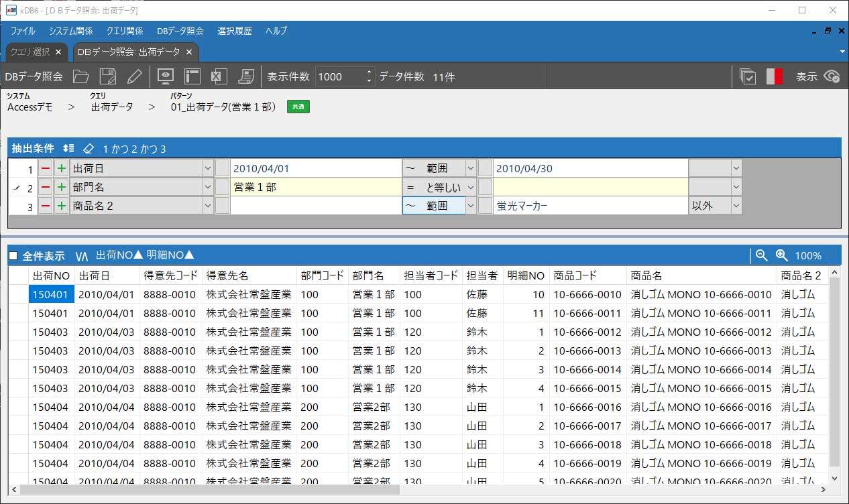Open the クエリ関係 menu
The width and height of the screenshot is (849, 504).
click(x=125, y=31)
